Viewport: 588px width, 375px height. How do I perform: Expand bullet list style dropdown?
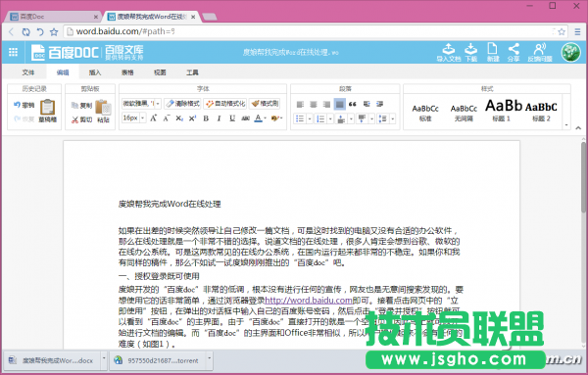point(310,118)
